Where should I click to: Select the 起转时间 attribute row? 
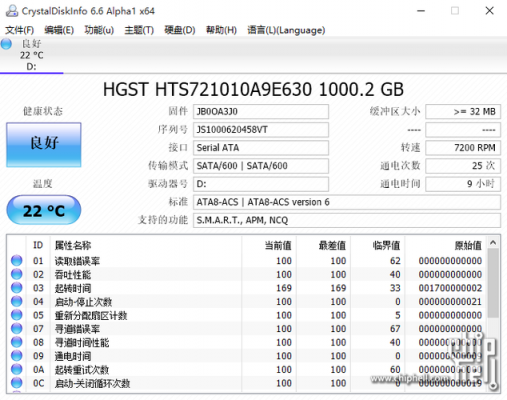tap(247, 288)
